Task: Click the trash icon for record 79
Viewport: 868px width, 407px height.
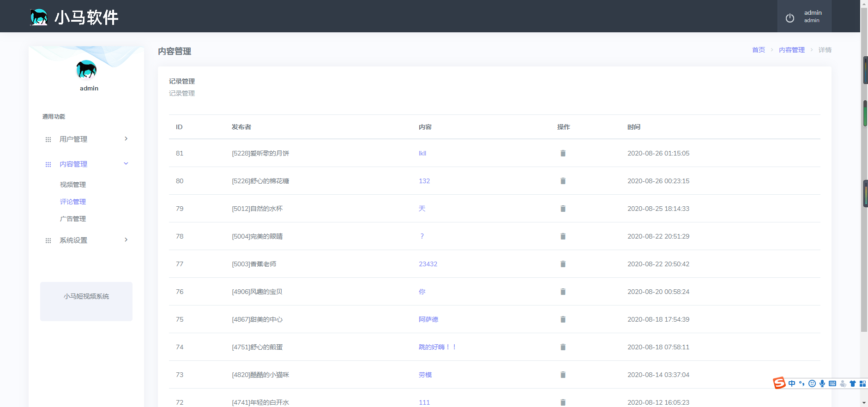Action: [x=563, y=209]
